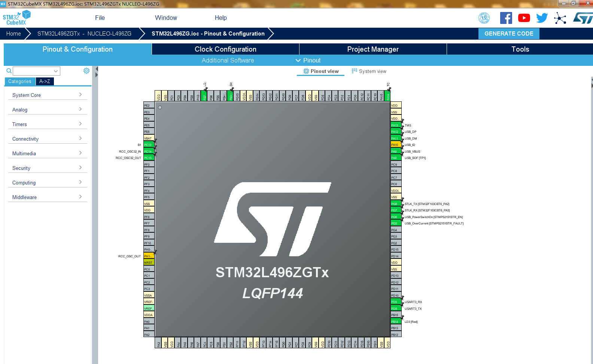Open the ST Twitter icon

[542, 18]
